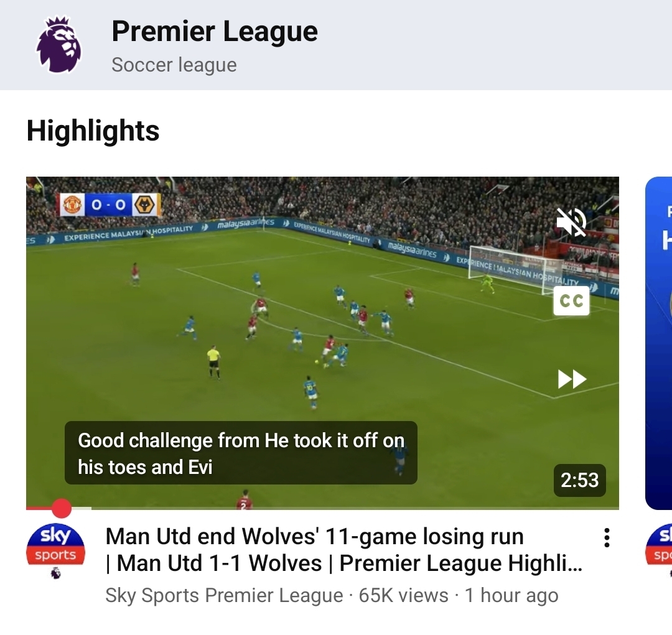Tap the second Sky Sports avatar at right edge
Screen dimensions: 672x635
[659, 545]
